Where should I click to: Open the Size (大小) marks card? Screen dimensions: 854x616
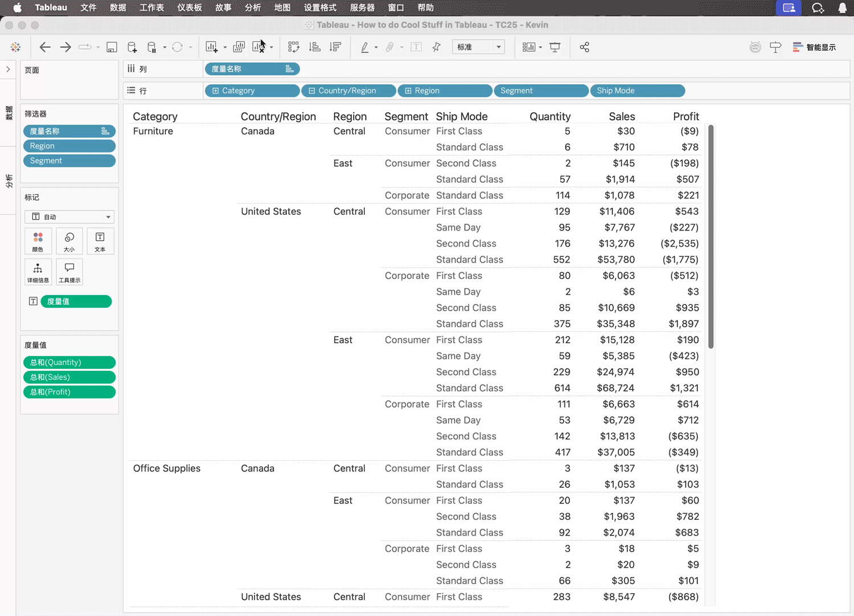pos(69,241)
